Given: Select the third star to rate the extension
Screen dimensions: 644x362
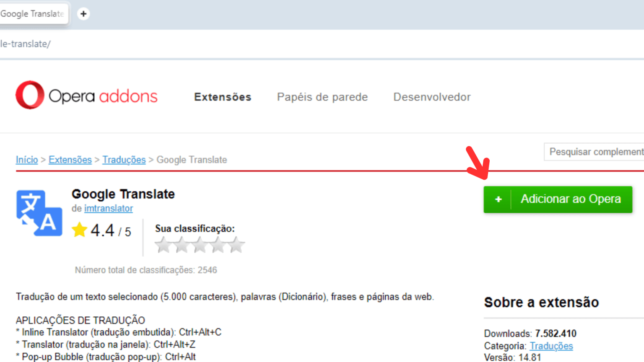Looking at the screenshot, I should pyautogui.click(x=200, y=244).
